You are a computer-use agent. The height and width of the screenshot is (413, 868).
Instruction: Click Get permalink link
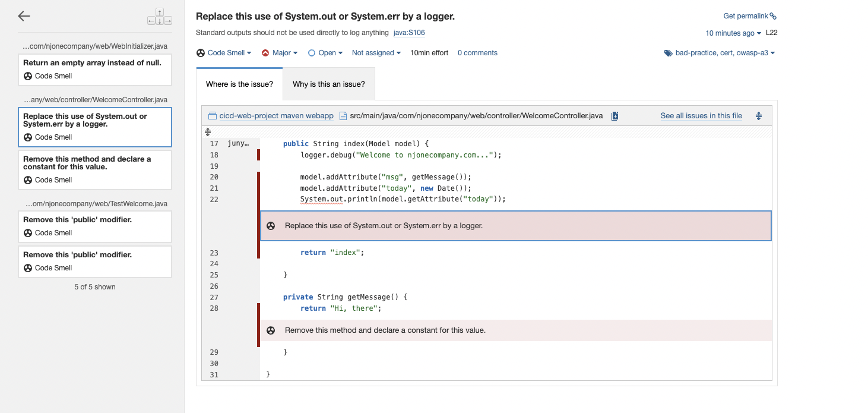(x=750, y=16)
